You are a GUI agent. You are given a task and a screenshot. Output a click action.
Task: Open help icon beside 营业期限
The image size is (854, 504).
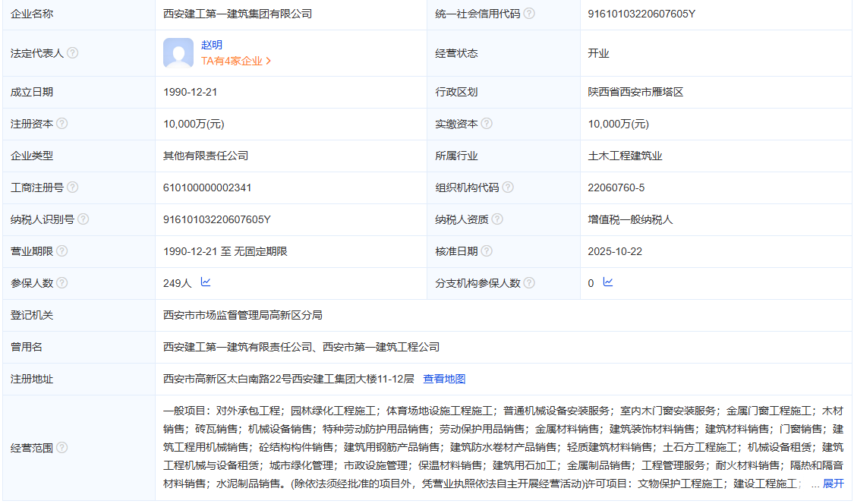[62, 250]
